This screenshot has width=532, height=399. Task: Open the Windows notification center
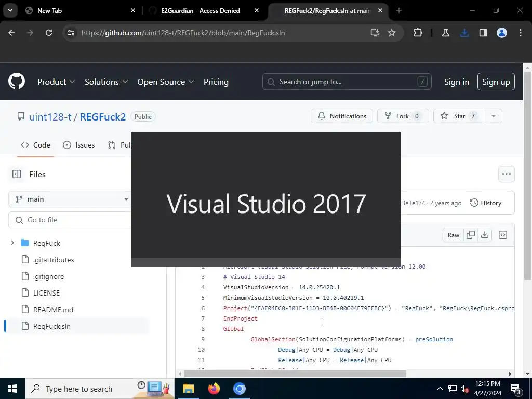point(516,389)
